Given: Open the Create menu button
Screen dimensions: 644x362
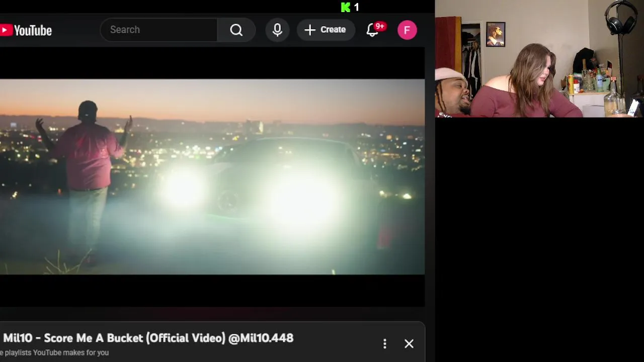Looking at the screenshot, I should pyautogui.click(x=326, y=30).
